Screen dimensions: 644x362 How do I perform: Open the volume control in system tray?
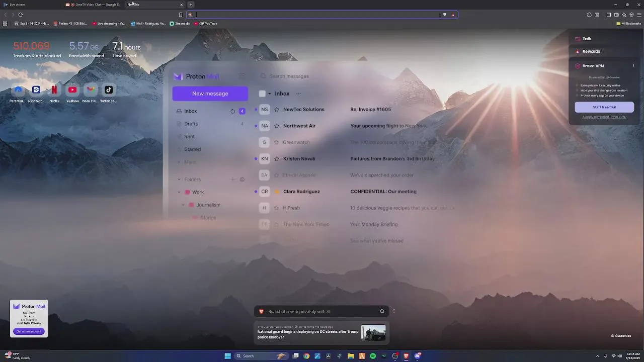pos(620,356)
